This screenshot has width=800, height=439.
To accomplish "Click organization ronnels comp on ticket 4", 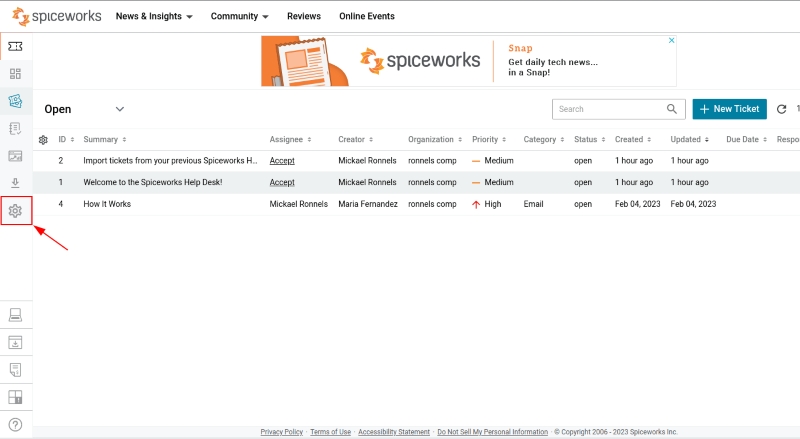I will [432, 204].
